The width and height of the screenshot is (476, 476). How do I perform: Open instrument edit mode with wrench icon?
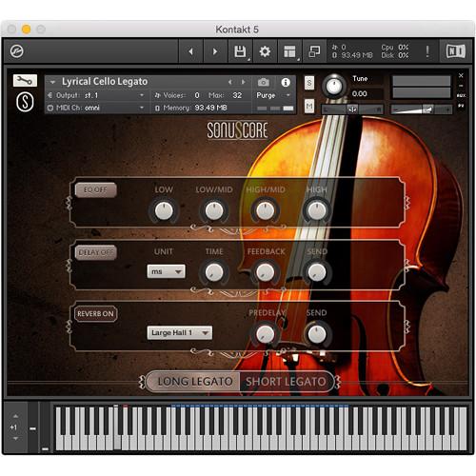25,81
